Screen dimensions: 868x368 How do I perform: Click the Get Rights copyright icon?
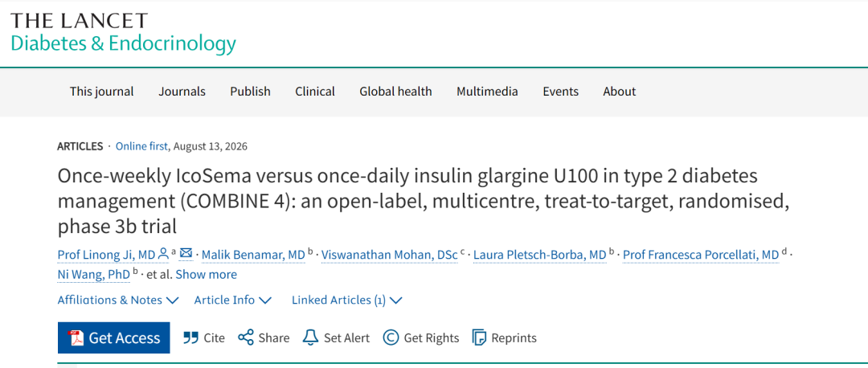coord(391,337)
